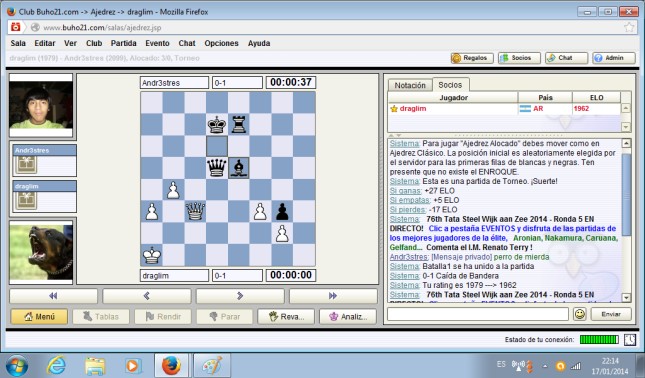Click draglim's dog avatar picture
This screenshot has height=378, width=645.
point(41,252)
